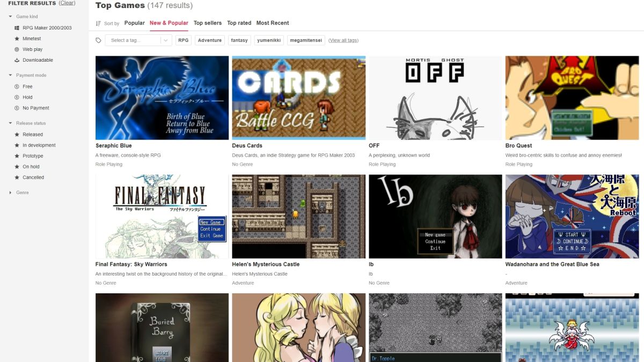Click the star icon beside Released

coord(17,135)
